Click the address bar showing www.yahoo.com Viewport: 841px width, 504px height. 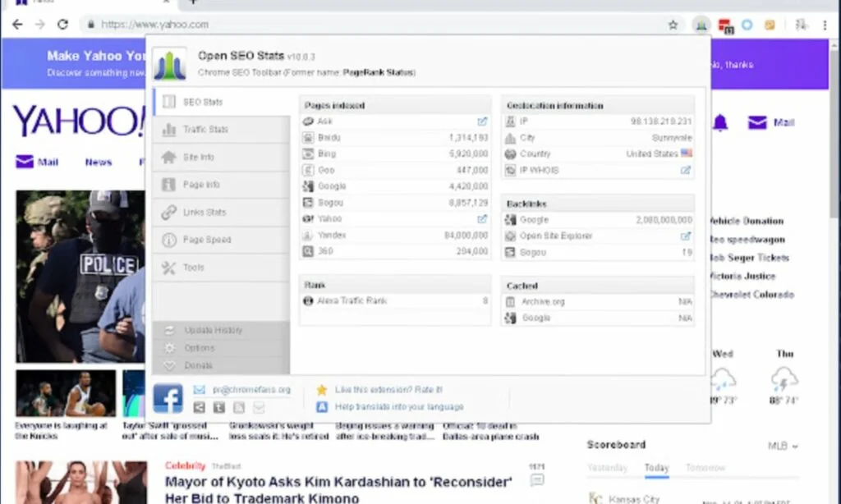pos(370,25)
